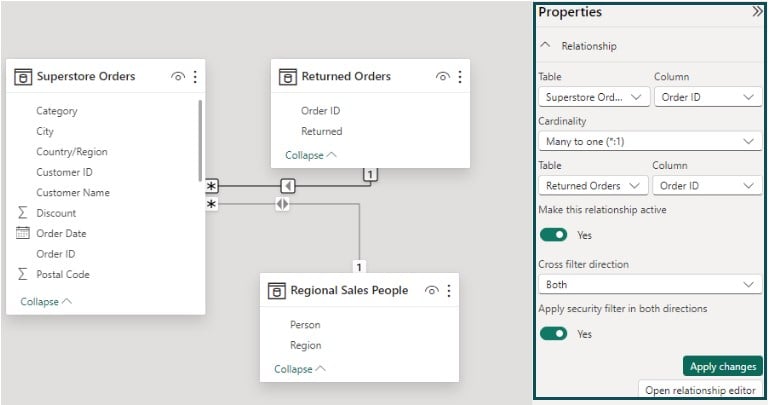Screen dimensions: 770x405
Task: Click sigma icon beside Discount field
Action: (23, 213)
